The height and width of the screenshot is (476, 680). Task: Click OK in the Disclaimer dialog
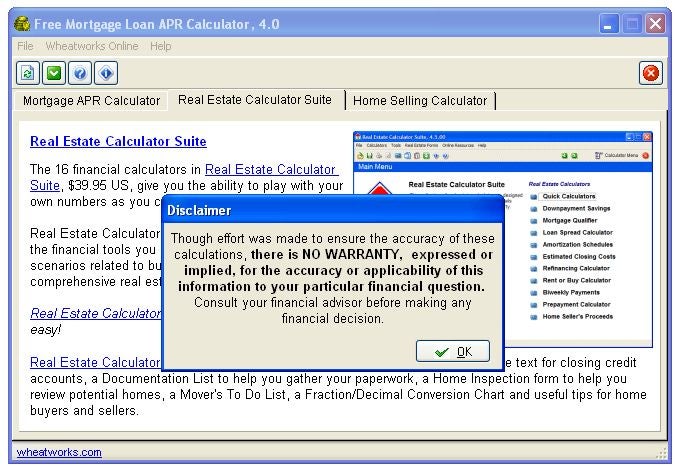pyautogui.click(x=453, y=351)
